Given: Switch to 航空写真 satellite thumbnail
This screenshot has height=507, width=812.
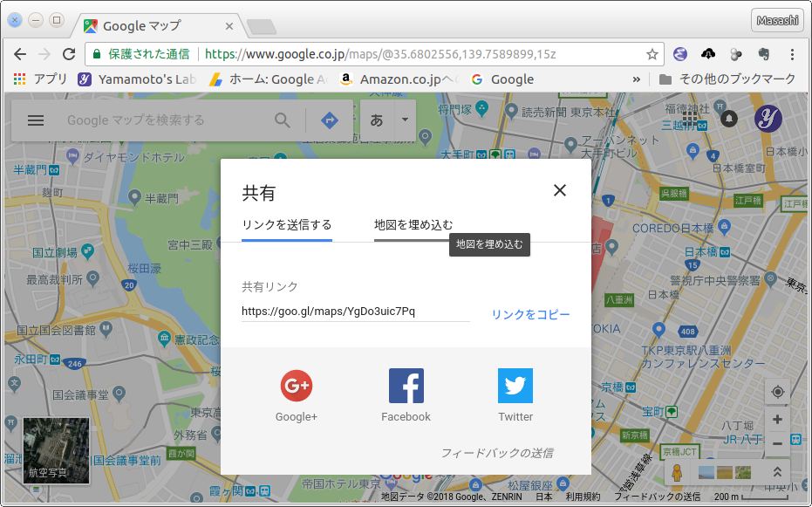Looking at the screenshot, I should tap(57, 450).
